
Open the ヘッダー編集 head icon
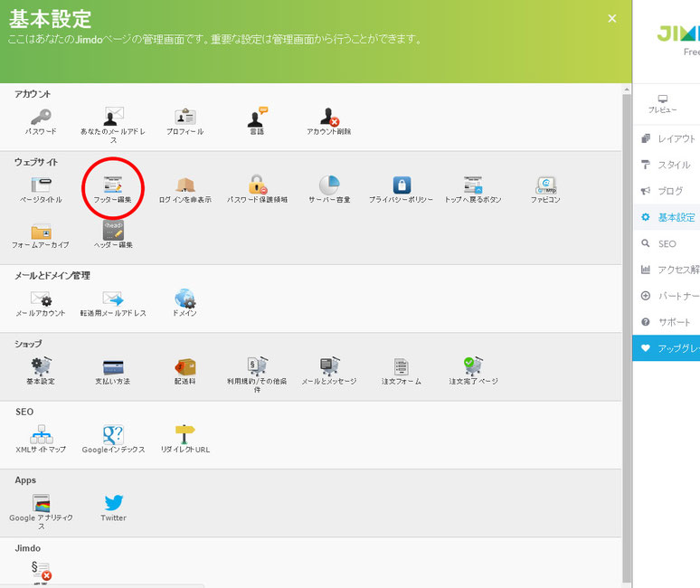[x=113, y=231]
